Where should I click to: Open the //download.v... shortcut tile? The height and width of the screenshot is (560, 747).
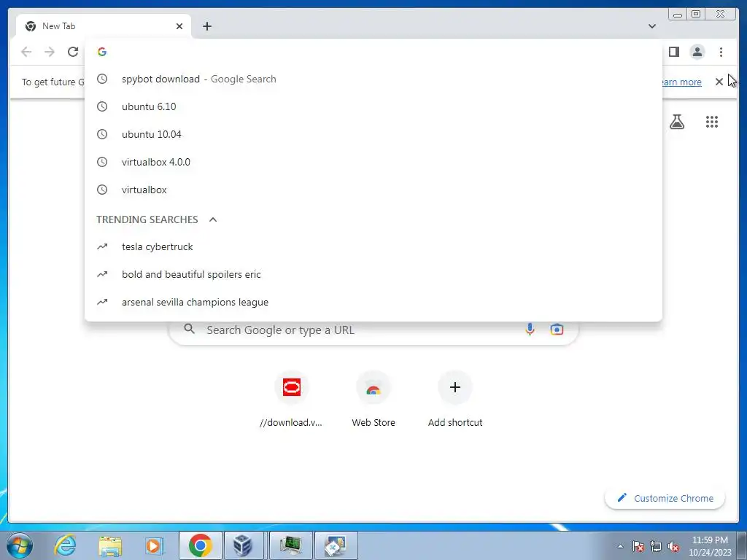coord(292,400)
